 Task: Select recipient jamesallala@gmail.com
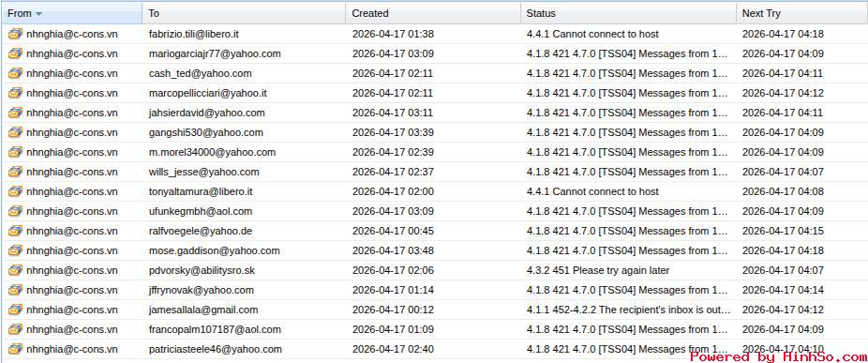(203, 310)
